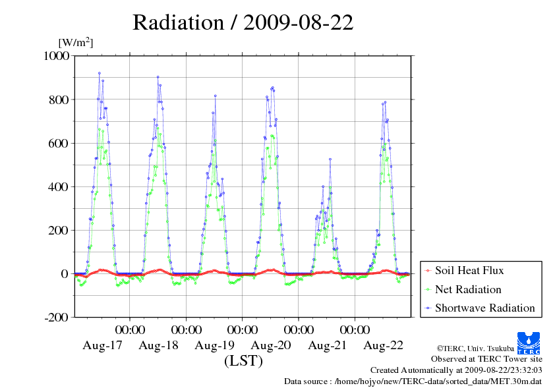This screenshot has height=392, width=555.
Task: Select the Aug-21 date label
Action: [327, 345]
